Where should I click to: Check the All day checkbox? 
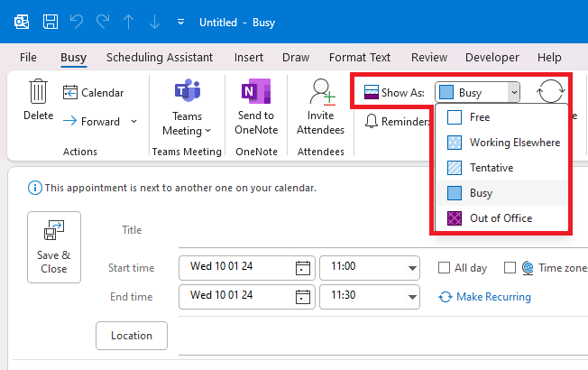pyautogui.click(x=444, y=268)
